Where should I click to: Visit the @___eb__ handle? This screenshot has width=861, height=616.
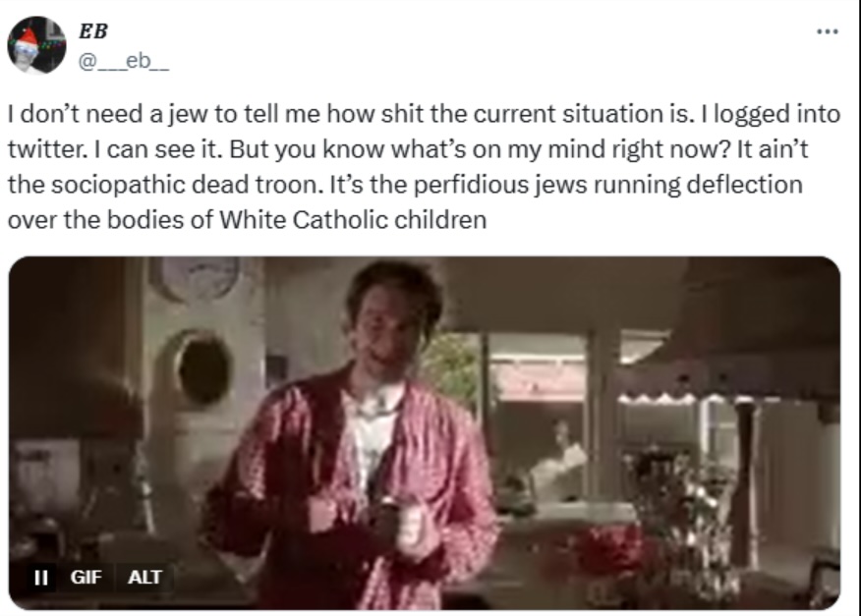point(124,61)
